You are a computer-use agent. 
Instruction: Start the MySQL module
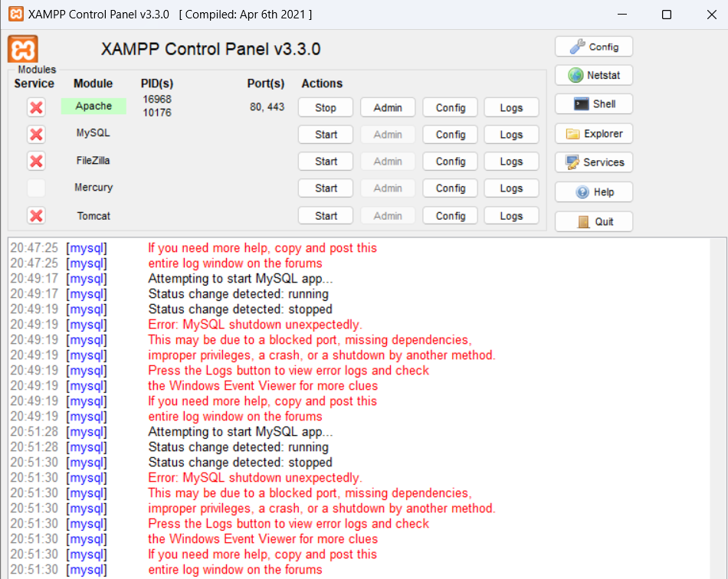click(326, 135)
